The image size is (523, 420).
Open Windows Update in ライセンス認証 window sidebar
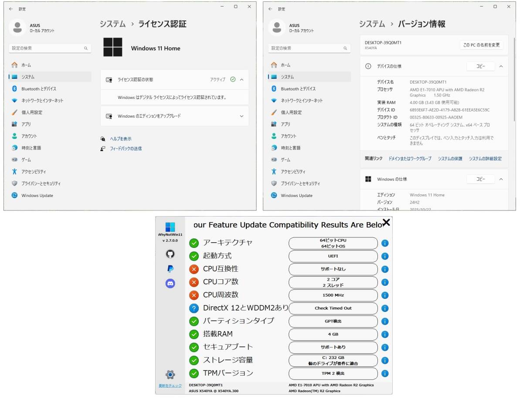click(x=50, y=195)
